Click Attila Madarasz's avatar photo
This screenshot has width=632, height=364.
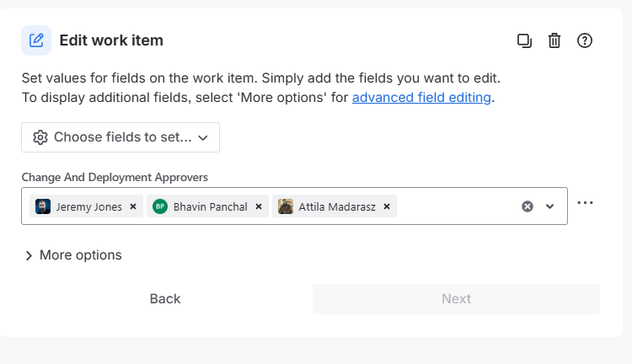coord(286,206)
